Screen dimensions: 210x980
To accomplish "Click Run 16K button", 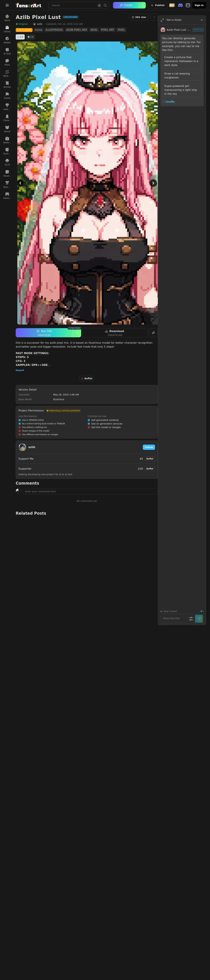I will (44, 333).
